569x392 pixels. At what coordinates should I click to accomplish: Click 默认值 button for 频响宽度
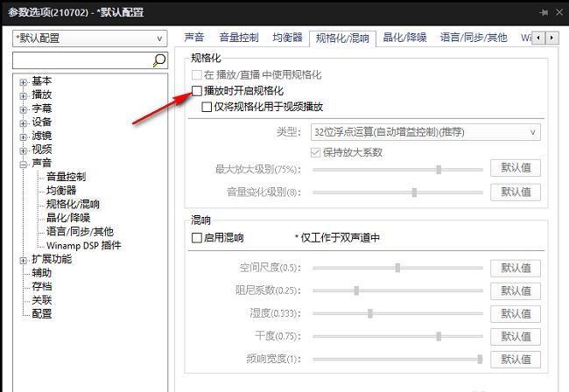tap(516, 359)
